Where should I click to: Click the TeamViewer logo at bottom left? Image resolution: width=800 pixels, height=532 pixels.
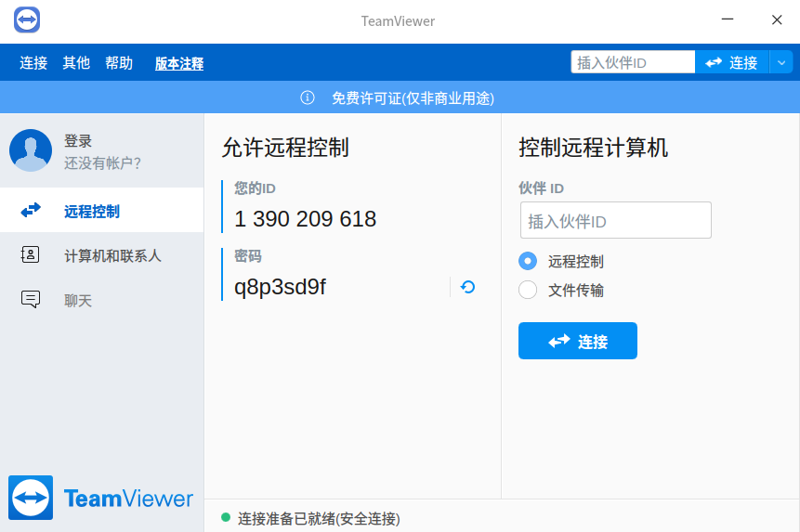click(x=101, y=498)
